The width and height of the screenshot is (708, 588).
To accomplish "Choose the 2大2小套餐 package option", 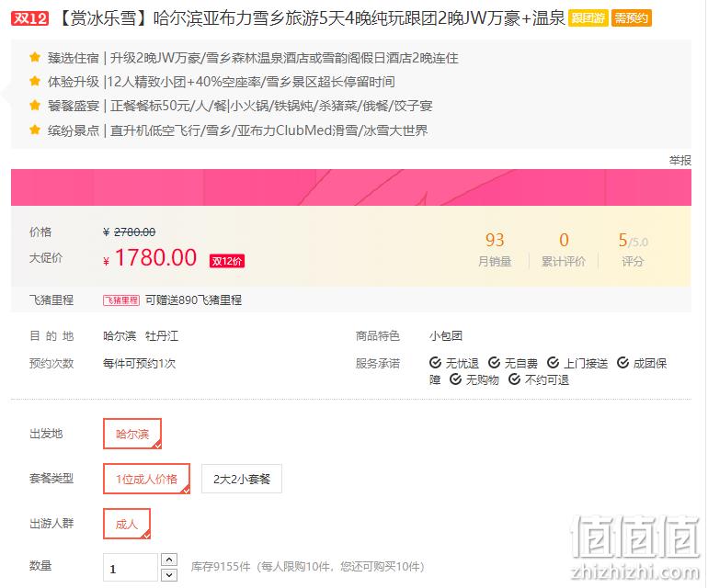I will pos(242,479).
